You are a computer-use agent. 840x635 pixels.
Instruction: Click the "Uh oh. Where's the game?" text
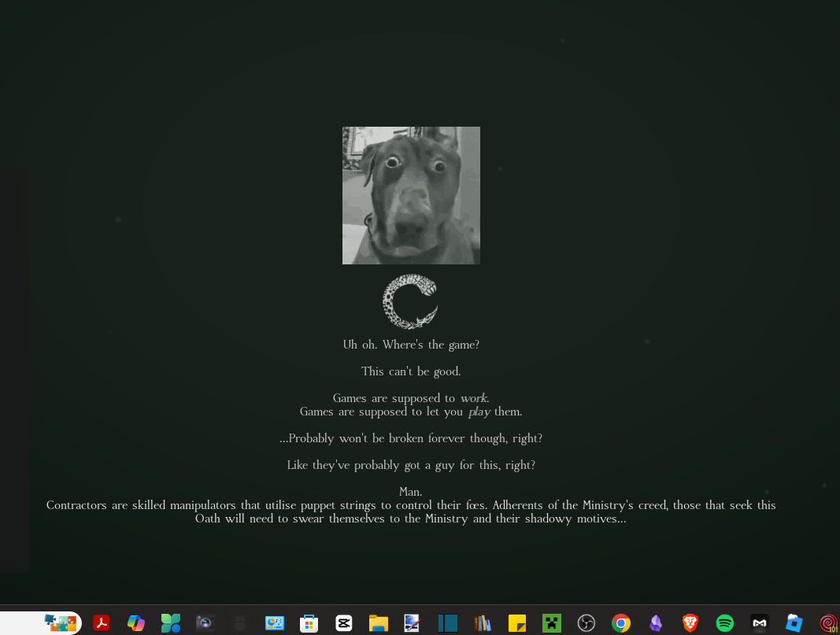pyautogui.click(x=411, y=345)
